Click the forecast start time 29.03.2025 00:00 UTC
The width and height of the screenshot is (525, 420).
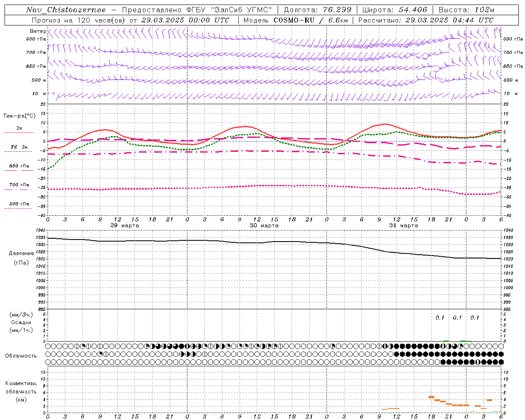coord(185,20)
